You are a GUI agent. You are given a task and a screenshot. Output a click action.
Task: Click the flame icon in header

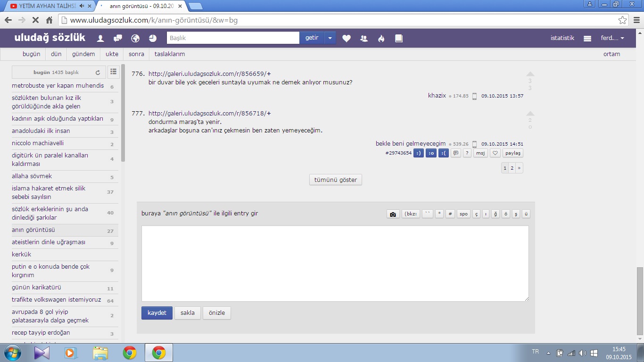pyautogui.click(x=381, y=39)
